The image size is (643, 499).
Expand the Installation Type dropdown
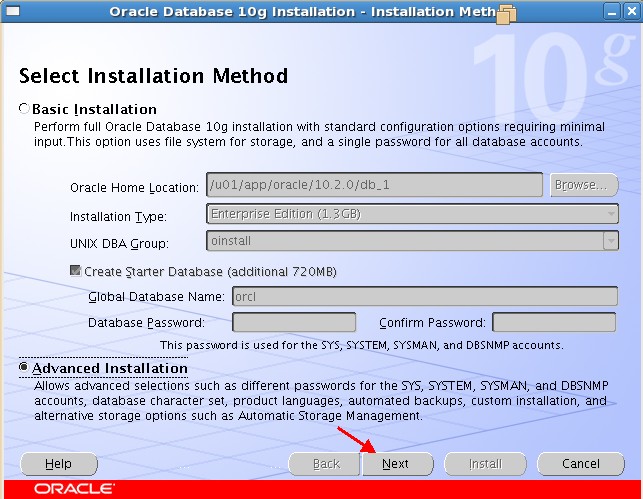tap(412, 214)
